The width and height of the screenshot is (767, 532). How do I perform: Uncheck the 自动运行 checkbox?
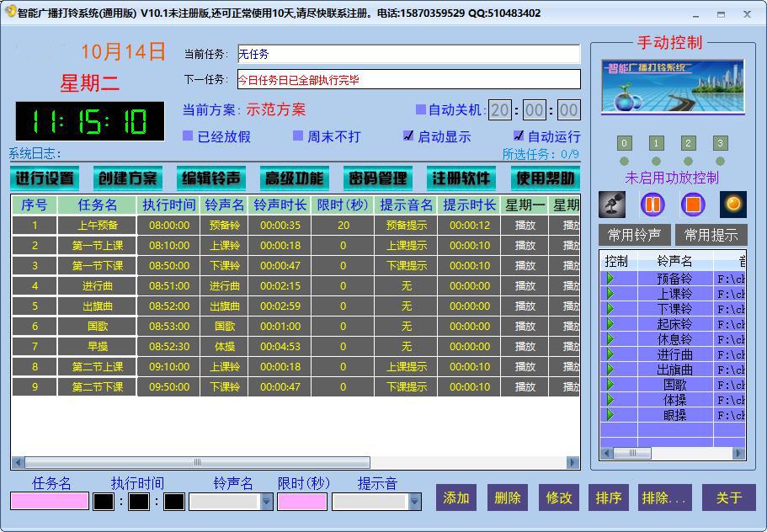(519, 136)
